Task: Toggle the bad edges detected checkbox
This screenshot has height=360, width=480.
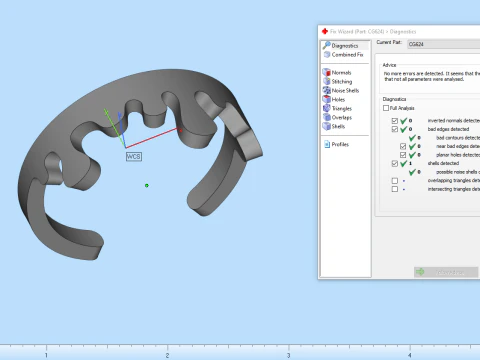Action: click(395, 129)
